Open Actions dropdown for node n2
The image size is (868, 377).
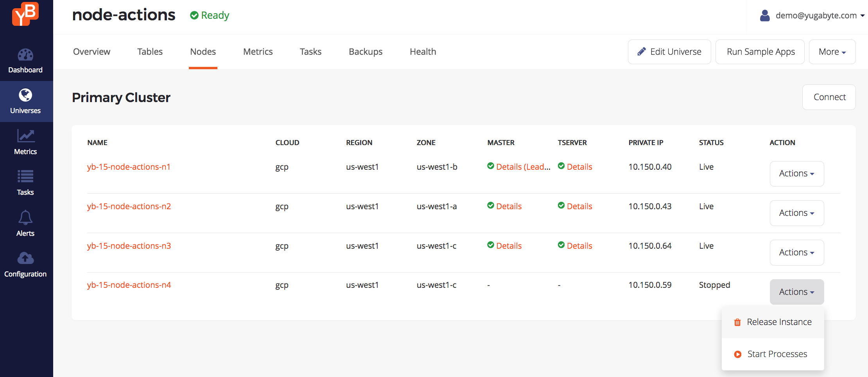click(797, 213)
